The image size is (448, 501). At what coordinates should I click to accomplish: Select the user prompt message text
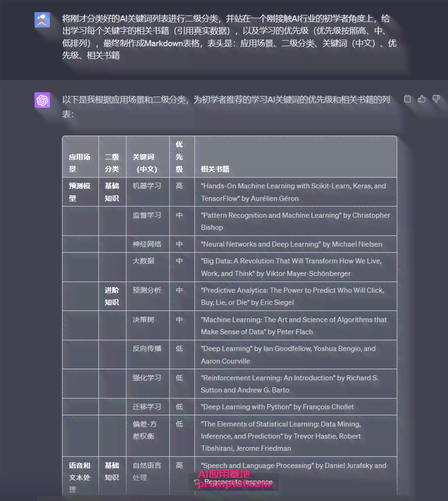pyautogui.click(x=229, y=37)
